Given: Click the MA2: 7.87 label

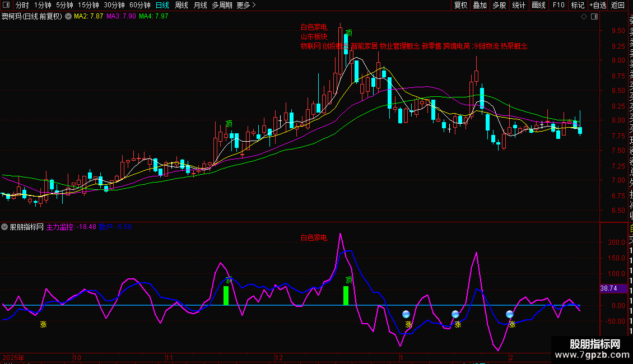Looking at the screenshot, I should click(x=89, y=16).
